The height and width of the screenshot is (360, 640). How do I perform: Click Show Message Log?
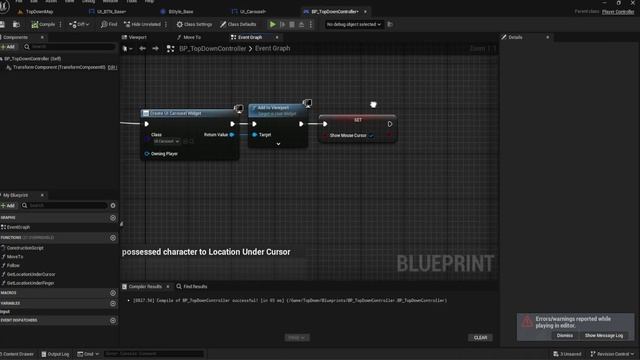[x=604, y=336]
